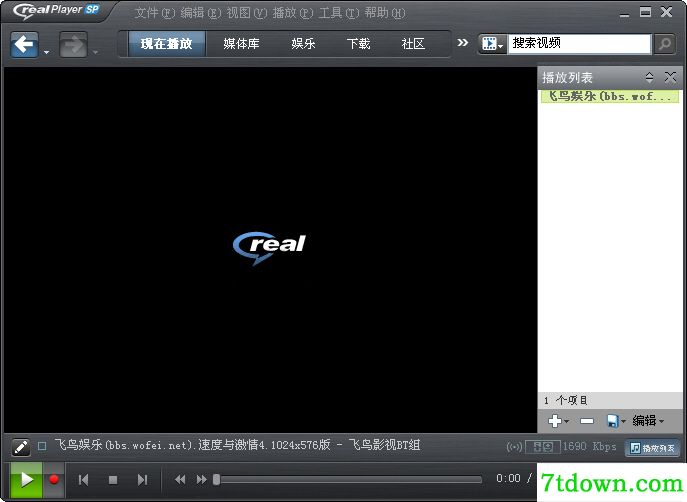This screenshot has height=502, width=687.
Task: Open the 媒体库 tab
Action: click(241, 44)
